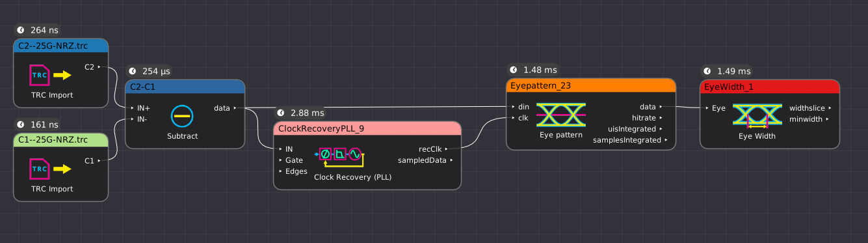Screen dimensions: 868x243
Task: Click the 'Eye Width' label text
Action: pyautogui.click(x=757, y=136)
